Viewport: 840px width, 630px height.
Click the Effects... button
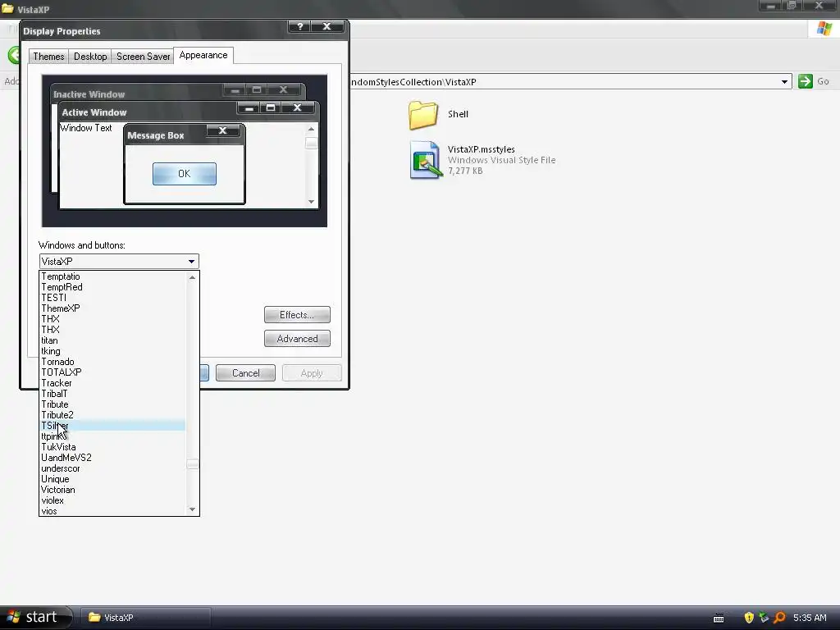coord(297,315)
